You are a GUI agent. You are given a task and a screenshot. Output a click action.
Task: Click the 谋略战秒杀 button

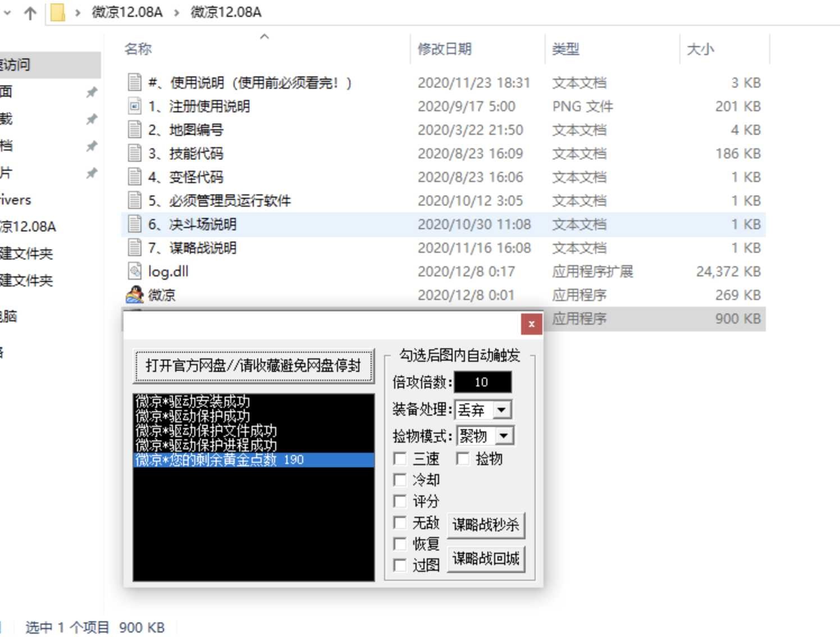pos(486,525)
